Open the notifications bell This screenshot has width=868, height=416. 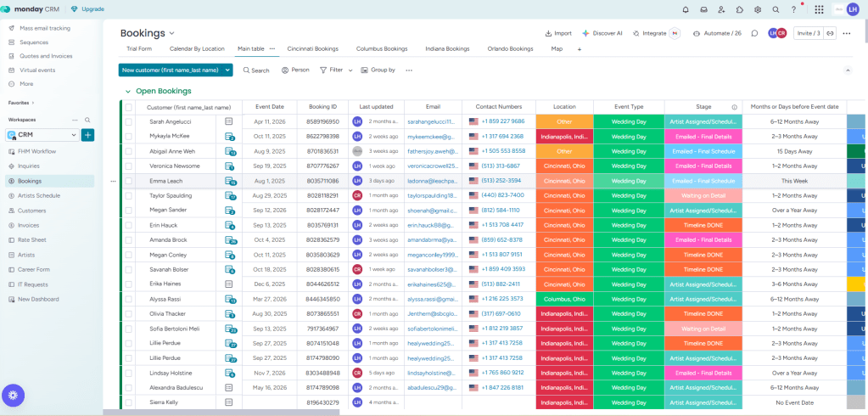tap(686, 9)
